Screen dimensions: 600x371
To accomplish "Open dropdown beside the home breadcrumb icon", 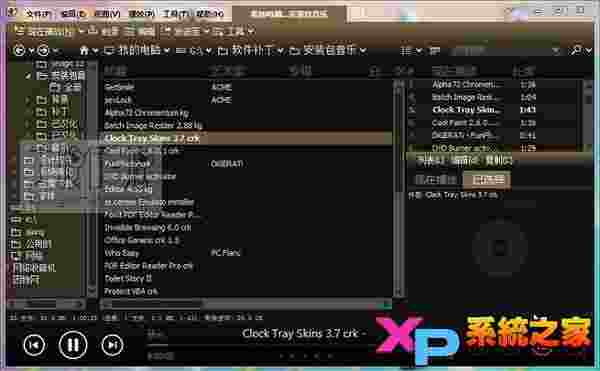I will click(95, 51).
